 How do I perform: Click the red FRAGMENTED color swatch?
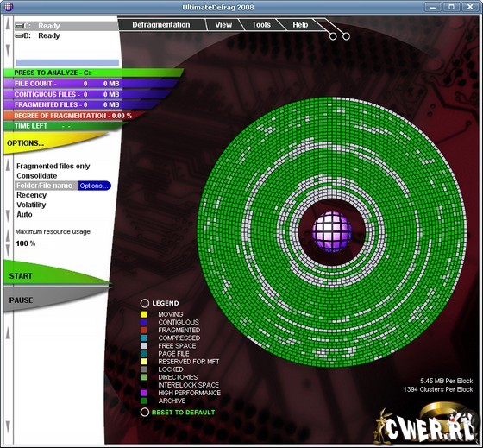point(143,331)
